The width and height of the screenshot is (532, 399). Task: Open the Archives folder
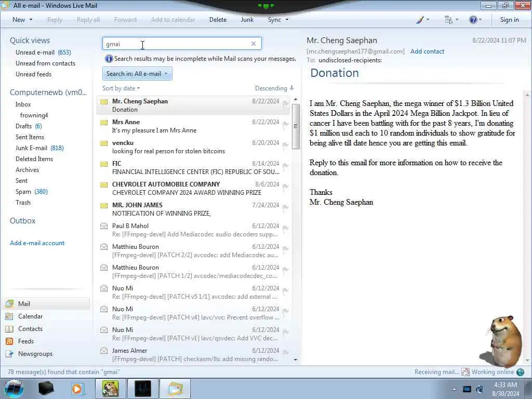(27, 170)
